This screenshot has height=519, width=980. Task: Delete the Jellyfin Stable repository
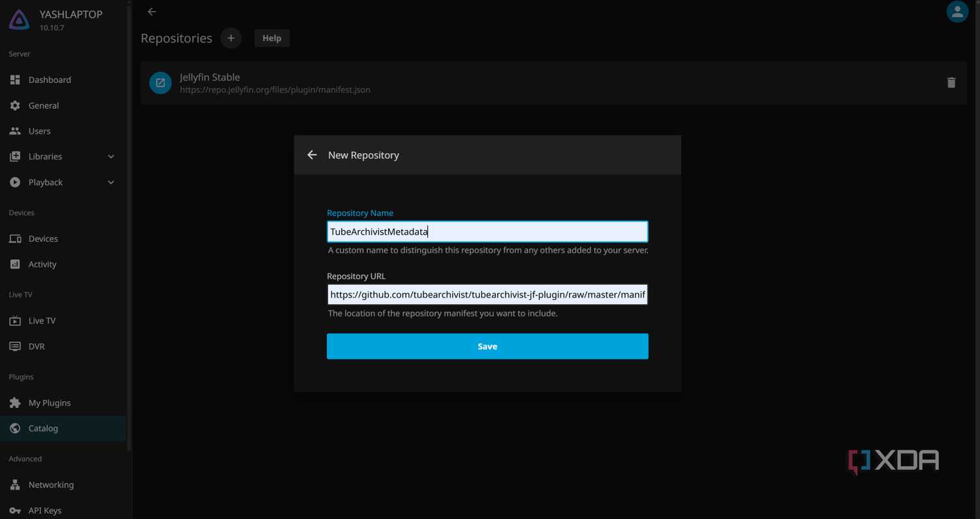coord(951,82)
